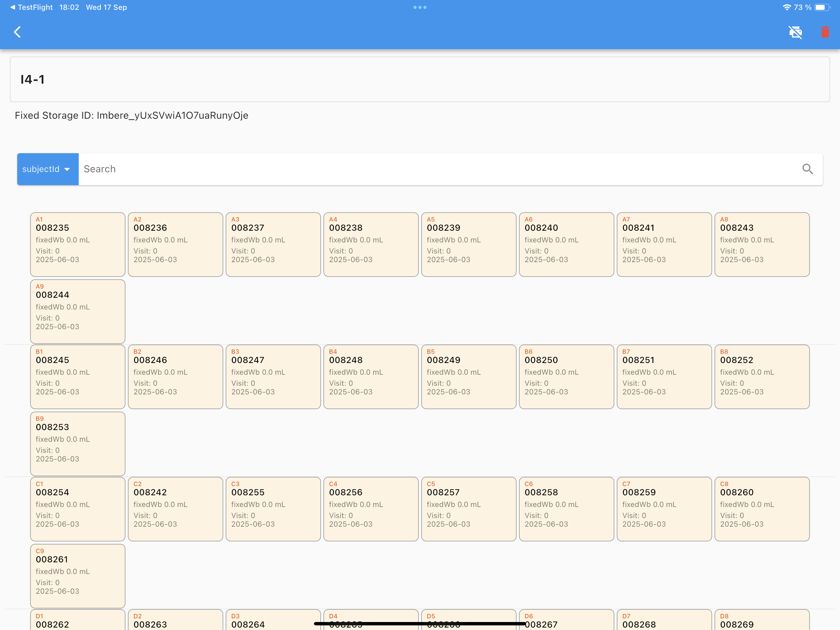Open sample card A8 008243
The width and height of the screenshot is (840, 630).
pyautogui.click(x=762, y=244)
